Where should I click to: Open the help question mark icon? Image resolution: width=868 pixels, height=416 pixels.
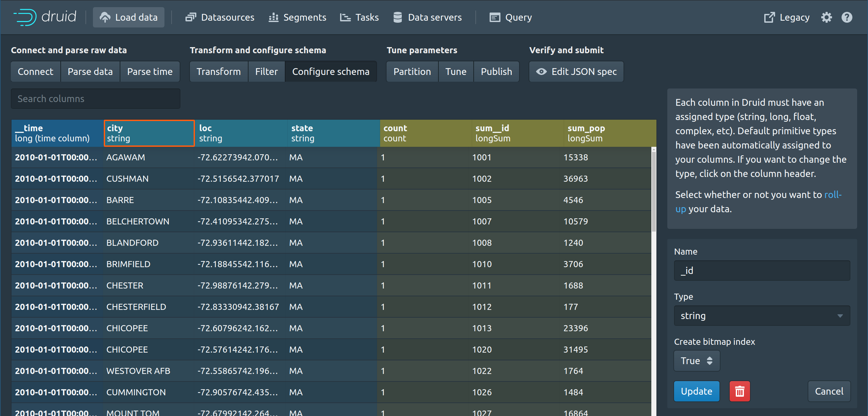click(x=847, y=17)
